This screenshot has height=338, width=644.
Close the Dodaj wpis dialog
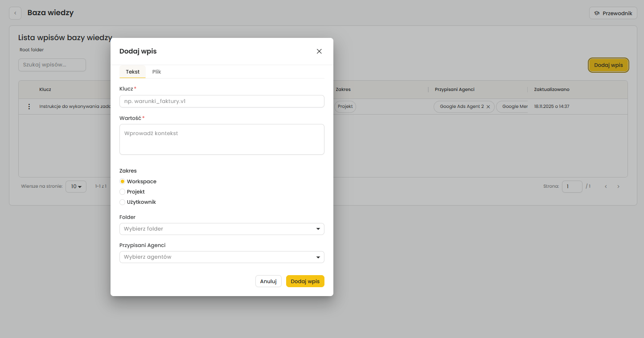pyautogui.click(x=319, y=51)
